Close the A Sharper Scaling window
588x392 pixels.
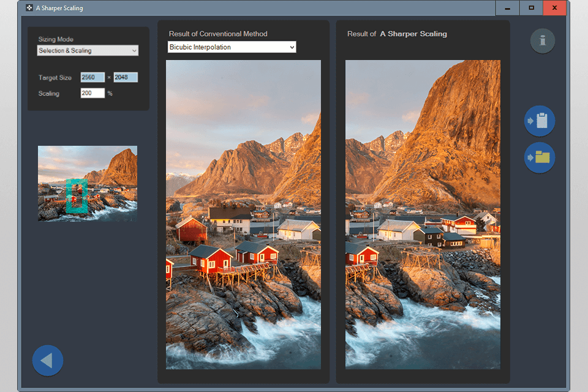(x=555, y=8)
